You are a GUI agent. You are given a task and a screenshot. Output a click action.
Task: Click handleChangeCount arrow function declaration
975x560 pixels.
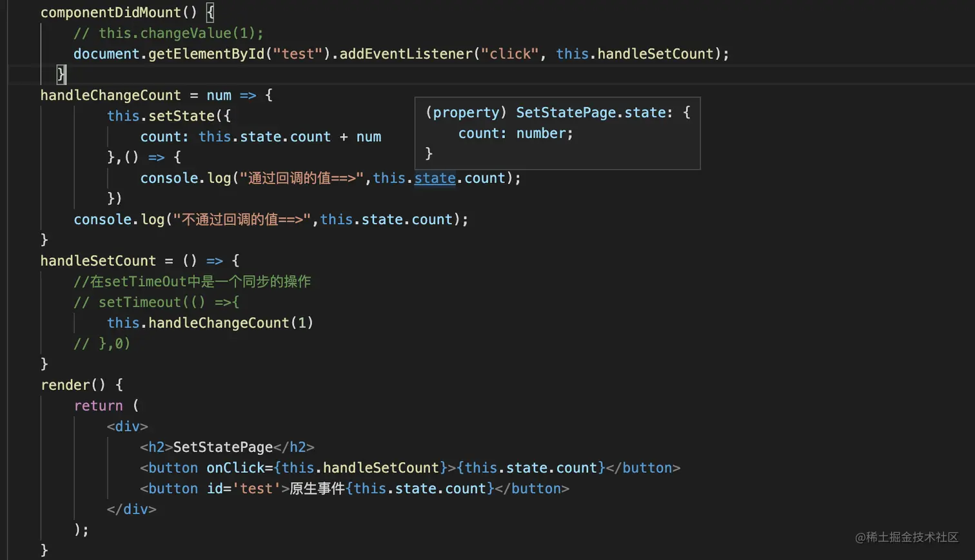click(156, 95)
